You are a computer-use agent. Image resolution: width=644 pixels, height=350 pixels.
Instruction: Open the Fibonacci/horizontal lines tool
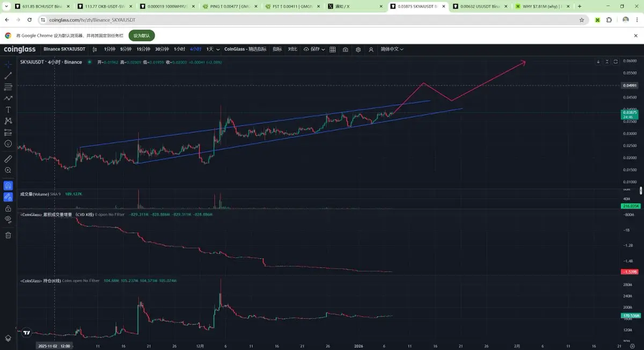(8, 86)
